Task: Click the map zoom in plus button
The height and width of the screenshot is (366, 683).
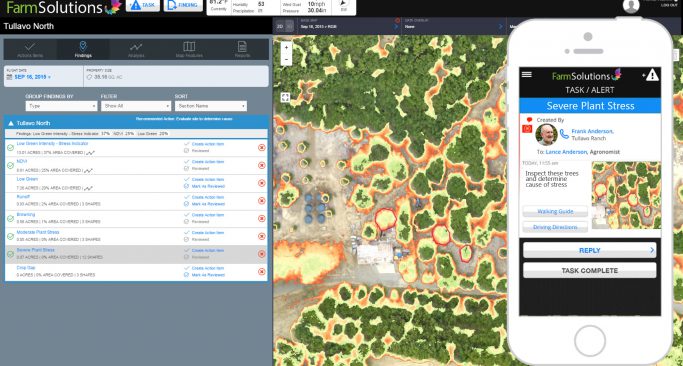Action: pyautogui.click(x=286, y=48)
